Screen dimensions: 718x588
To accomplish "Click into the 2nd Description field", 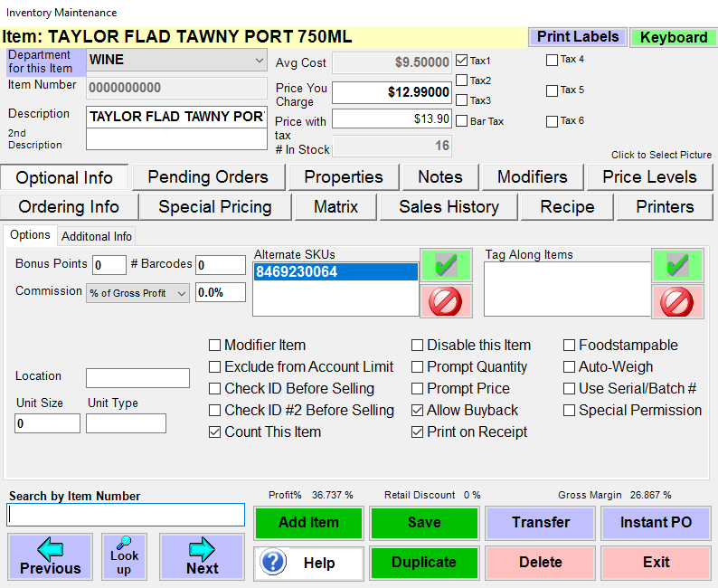I will 176,138.
